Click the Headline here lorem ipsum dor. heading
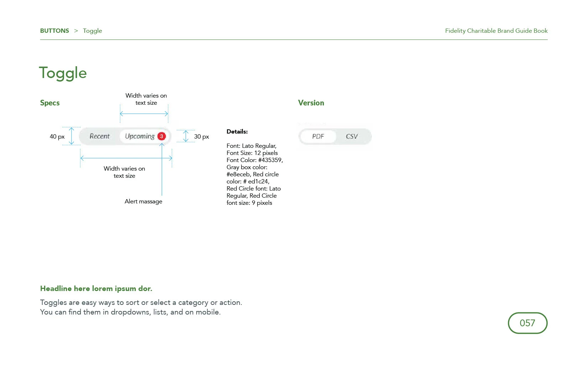The height and width of the screenshot is (374, 588). tap(96, 289)
